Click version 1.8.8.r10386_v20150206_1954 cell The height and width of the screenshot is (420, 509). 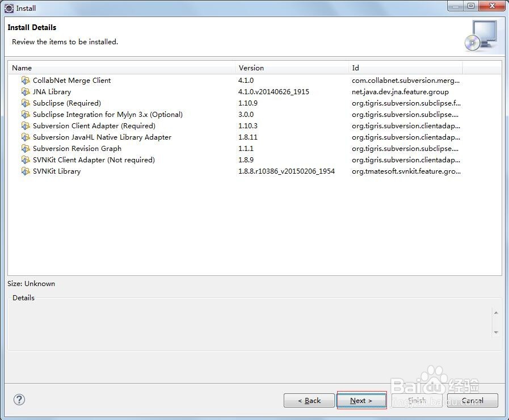click(287, 171)
